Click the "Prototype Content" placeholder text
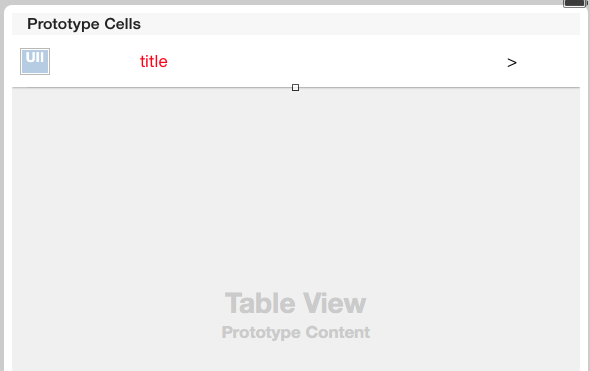Screen dimensions: 590x371 [x=296, y=332]
